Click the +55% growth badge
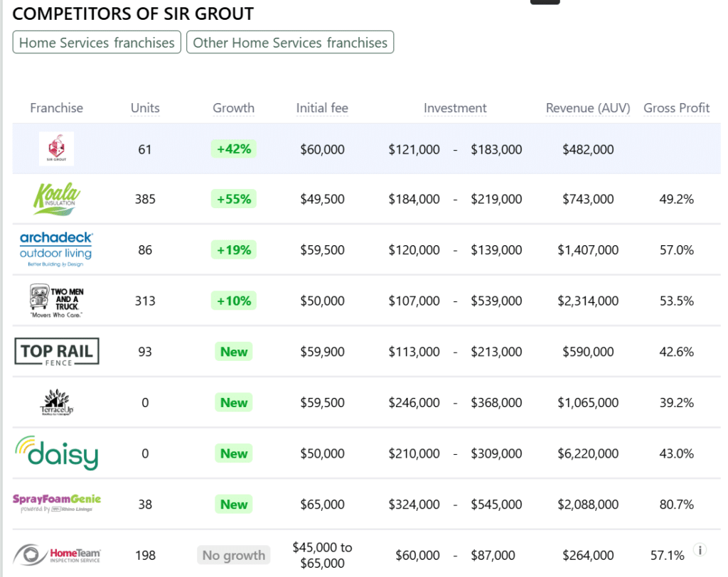This screenshot has width=728, height=577. (x=233, y=199)
